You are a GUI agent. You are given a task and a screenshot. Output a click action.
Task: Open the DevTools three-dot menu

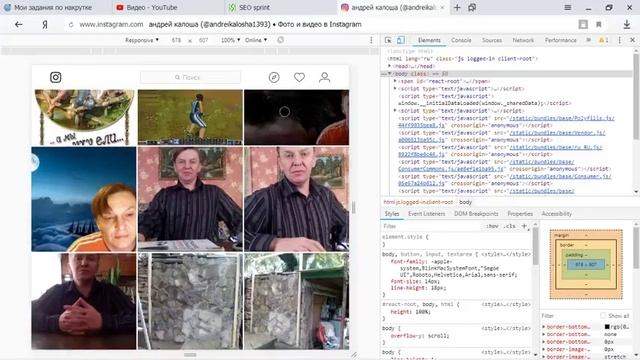coord(620,40)
